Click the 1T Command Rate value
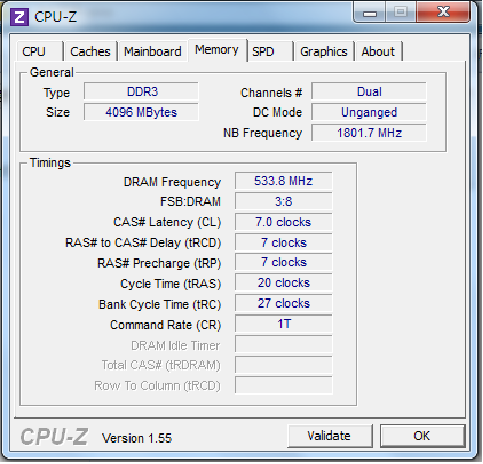This screenshot has height=464, width=483. (x=284, y=324)
